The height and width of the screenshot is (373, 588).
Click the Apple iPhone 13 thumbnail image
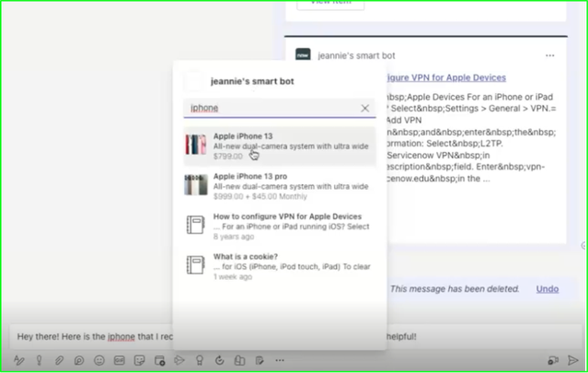click(196, 145)
